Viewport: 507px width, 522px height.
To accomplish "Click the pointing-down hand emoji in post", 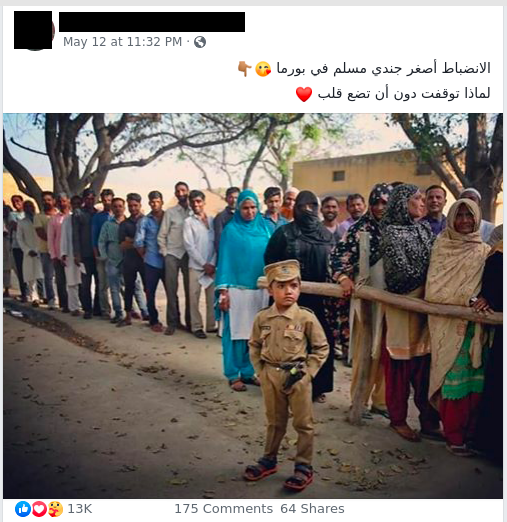I will click(244, 69).
